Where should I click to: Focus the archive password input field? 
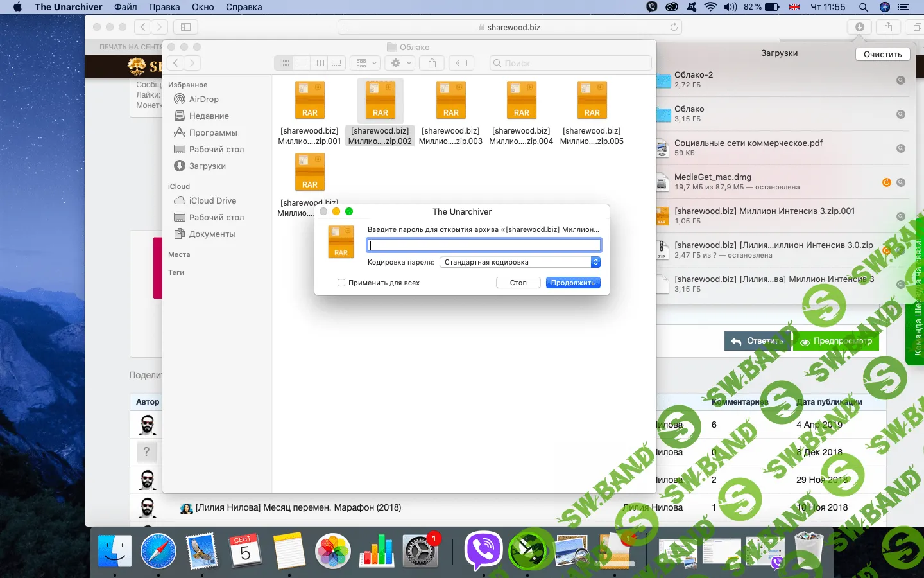click(484, 245)
